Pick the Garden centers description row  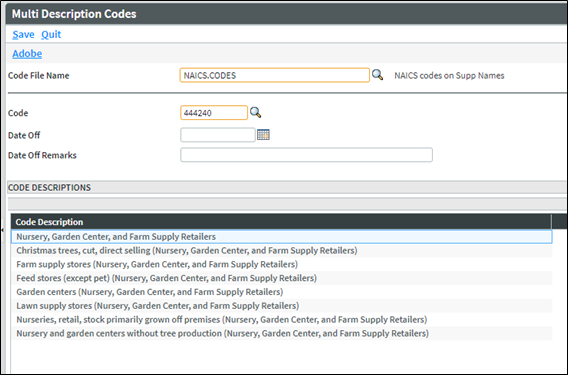coord(282,292)
